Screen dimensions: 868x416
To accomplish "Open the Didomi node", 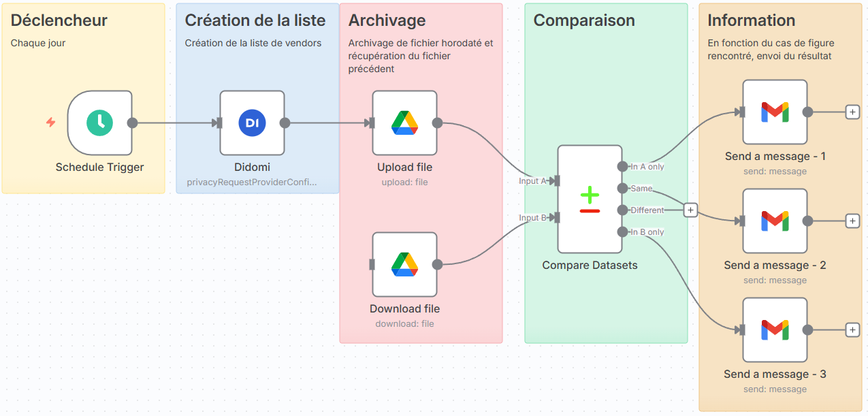I will (252, 123).
